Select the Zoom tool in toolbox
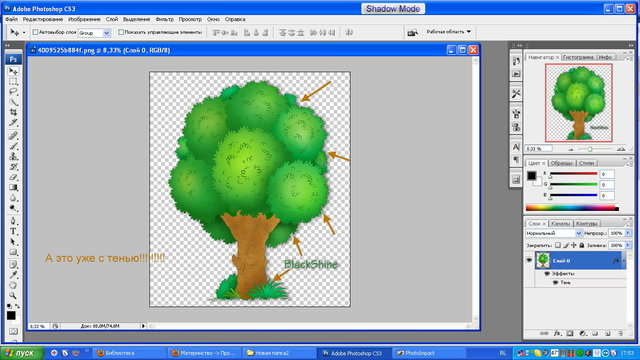 pyautogui.click(x=13, y=295)
